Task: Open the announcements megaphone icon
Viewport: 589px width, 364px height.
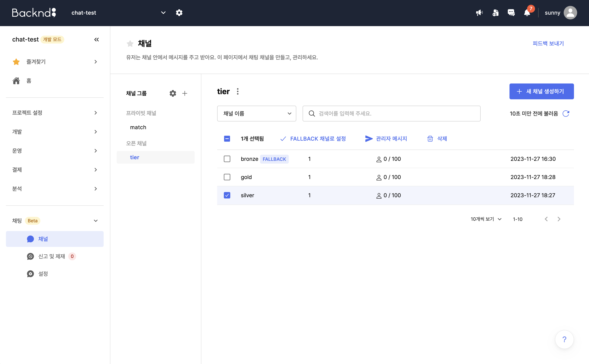Action: click(479, 13)
